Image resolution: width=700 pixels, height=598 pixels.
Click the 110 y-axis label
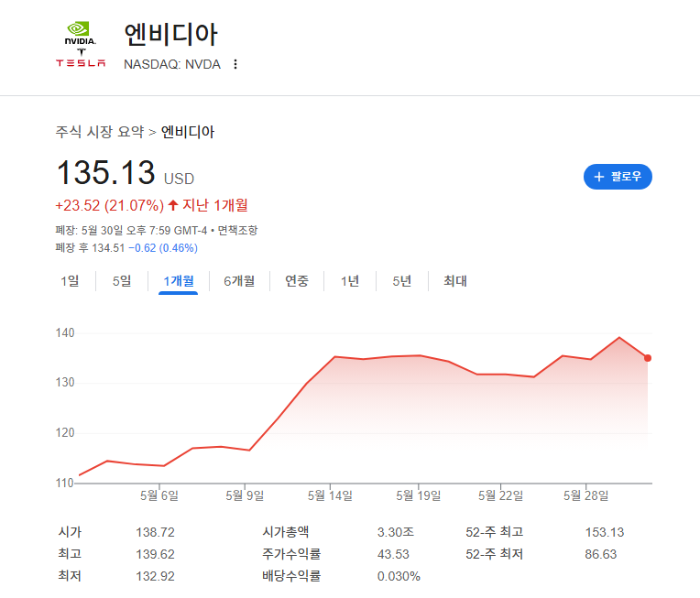tap(65, 483)
